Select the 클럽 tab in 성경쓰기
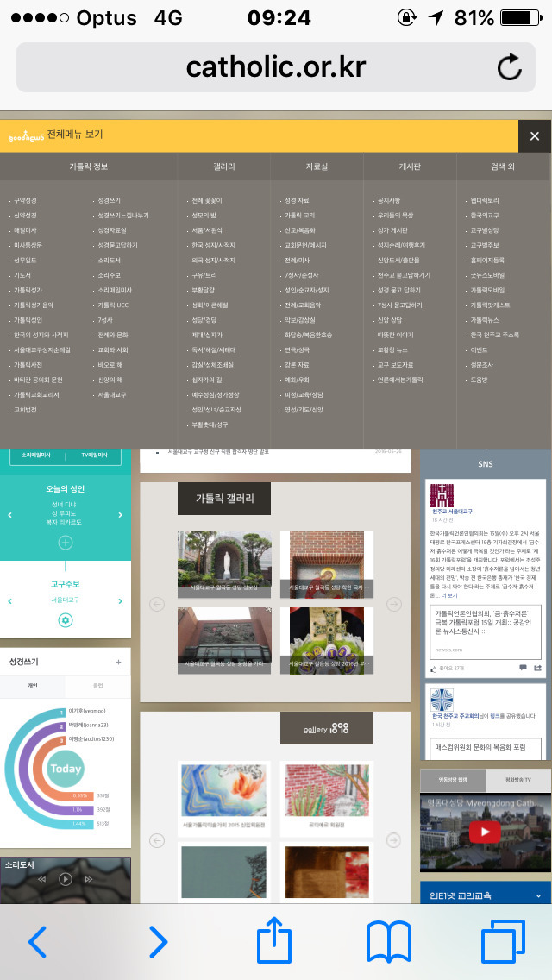 (x=98, y=686)
